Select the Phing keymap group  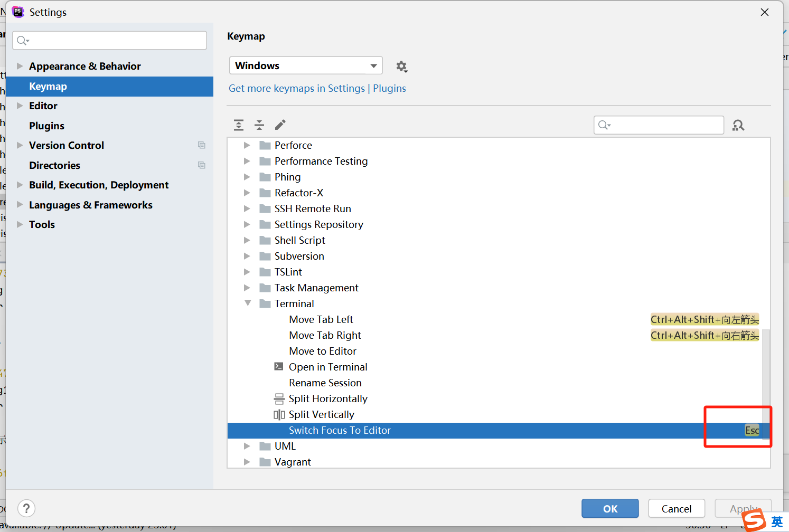[x=287, y=177]
